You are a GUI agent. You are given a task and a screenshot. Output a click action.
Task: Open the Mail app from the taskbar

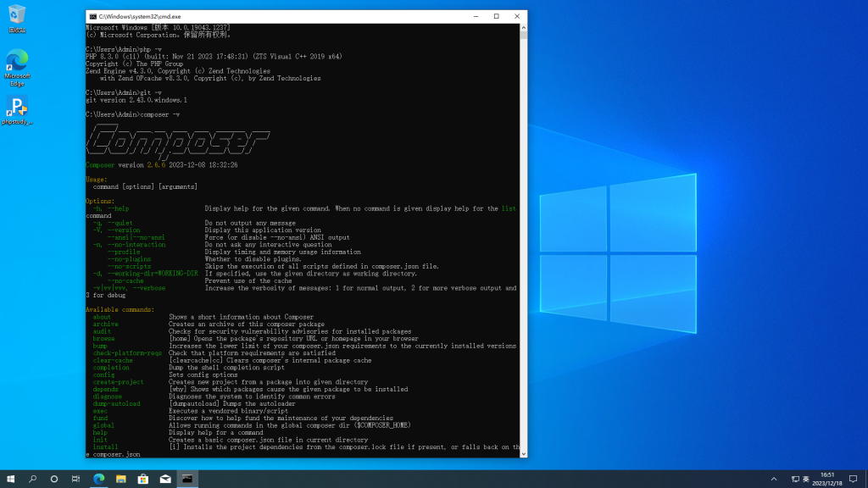point(165,480)
